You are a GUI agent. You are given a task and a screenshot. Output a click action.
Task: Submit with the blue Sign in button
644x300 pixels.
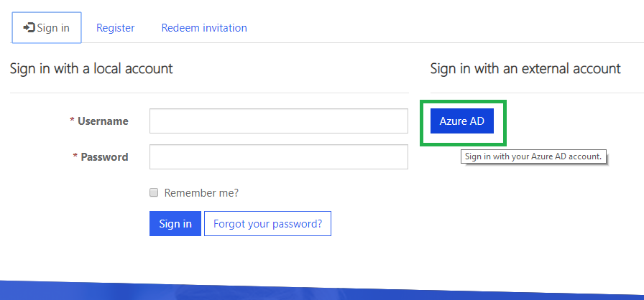pos(175,223)
